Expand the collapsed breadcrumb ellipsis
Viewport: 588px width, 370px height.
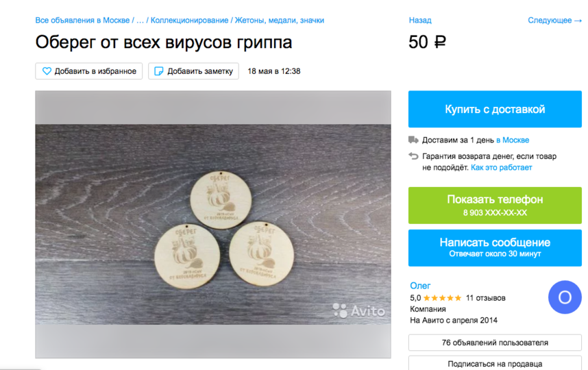[x=140, y=21]
